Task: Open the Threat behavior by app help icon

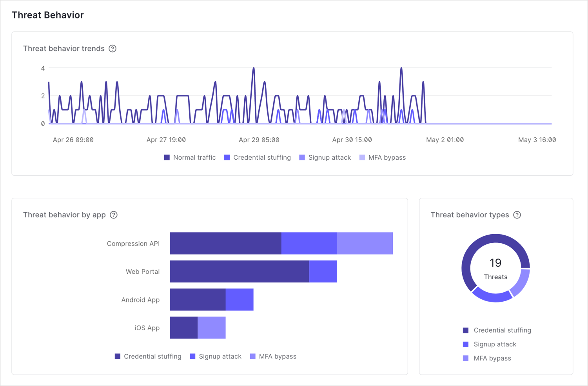Action: click(114, 215)
